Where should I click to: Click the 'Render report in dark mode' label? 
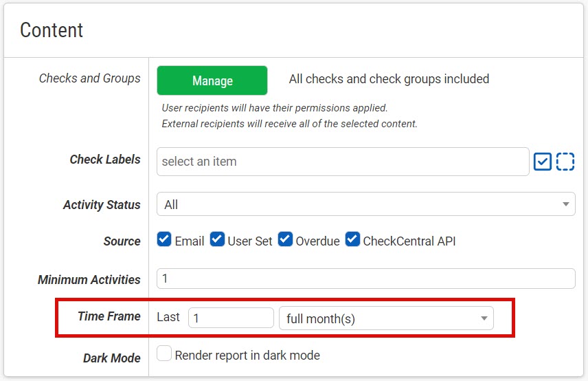click(247, 356)
